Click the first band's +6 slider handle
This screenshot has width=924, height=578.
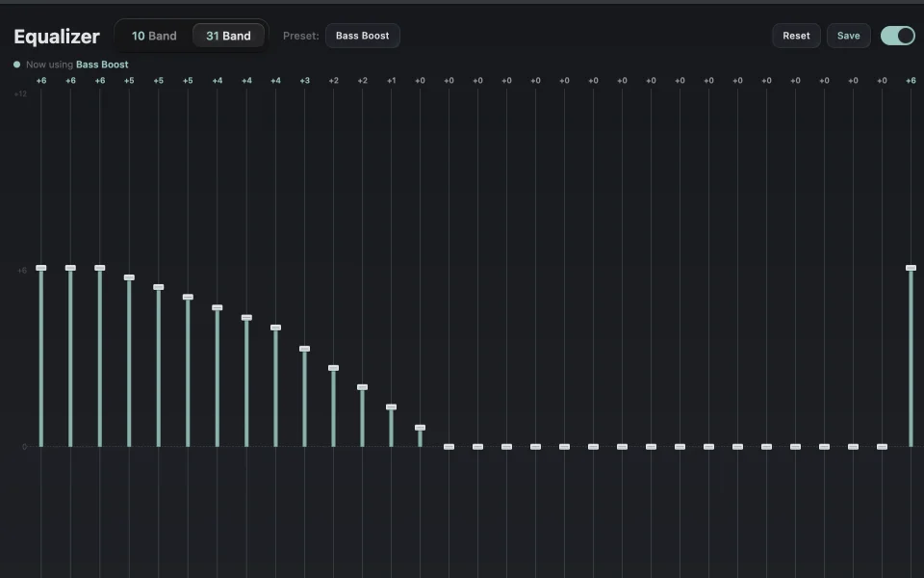(x=41, y=268)
